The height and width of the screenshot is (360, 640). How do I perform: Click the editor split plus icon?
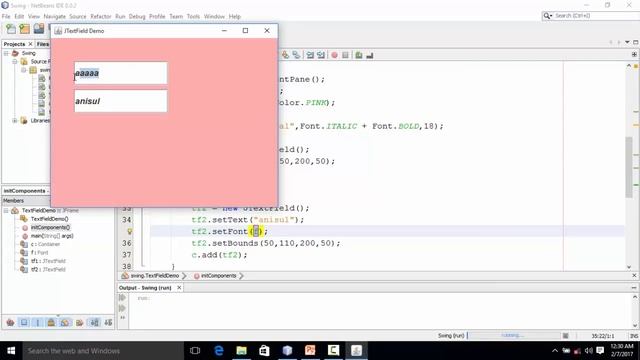coord(634,54)
